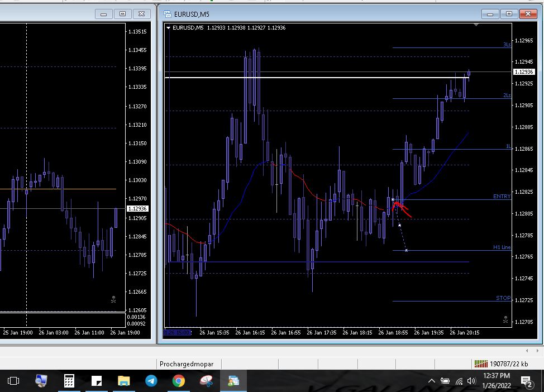The image size is (544, 392).
Task: Open Calculator from the taskbar
Action: pyautogui.click(x=69, y=381)
